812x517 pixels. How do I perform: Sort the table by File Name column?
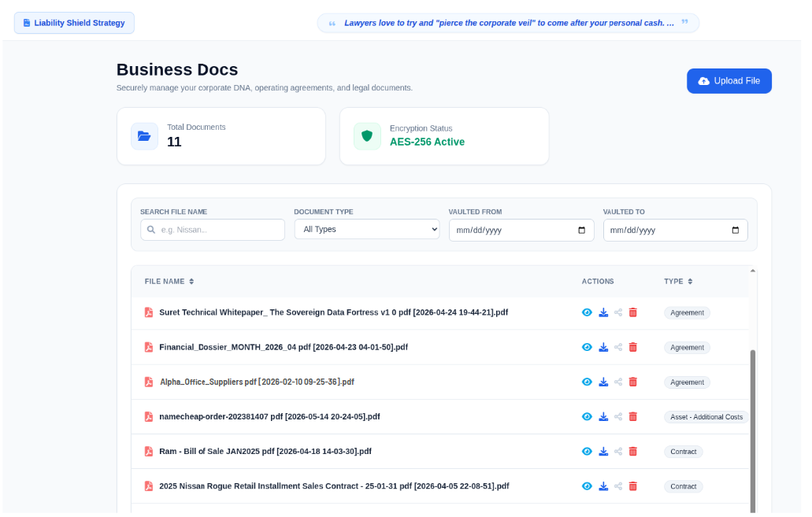coord(169,282)
